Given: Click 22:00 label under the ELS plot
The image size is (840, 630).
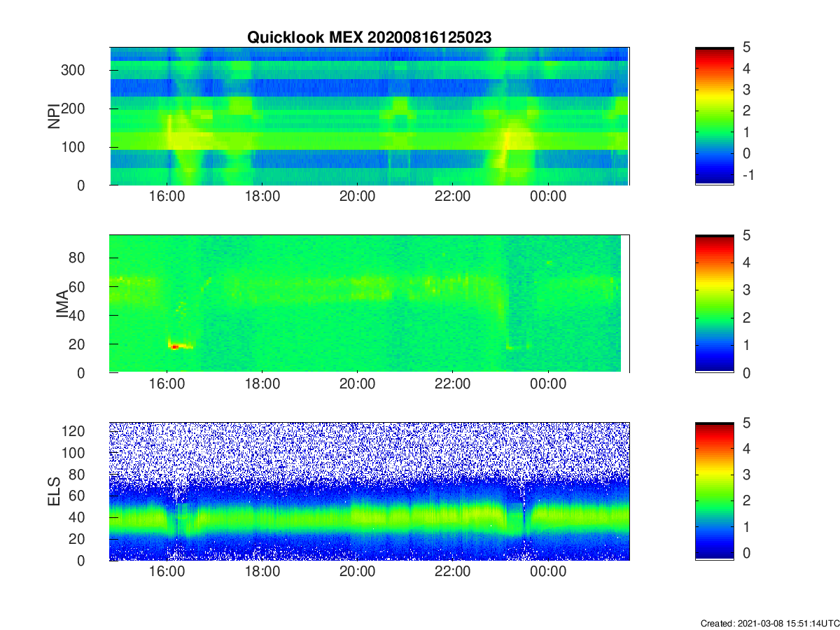Looking at the screenshot, I should tap(453, 572).
